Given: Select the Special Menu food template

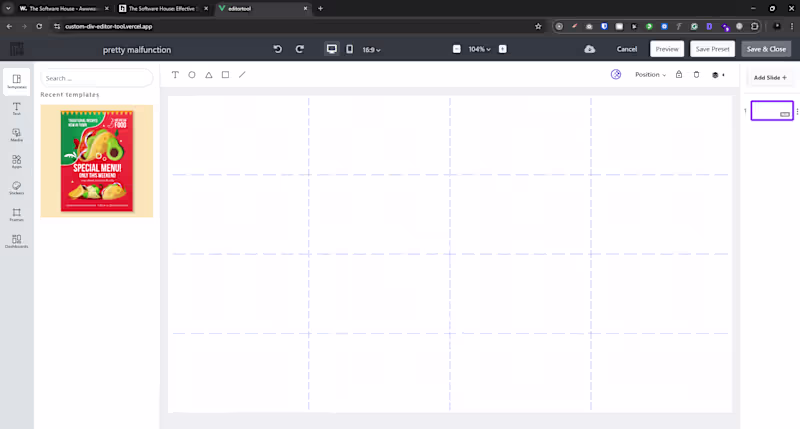Looking at the screenshot, I should pyautogui.click(x=97, y=161).
